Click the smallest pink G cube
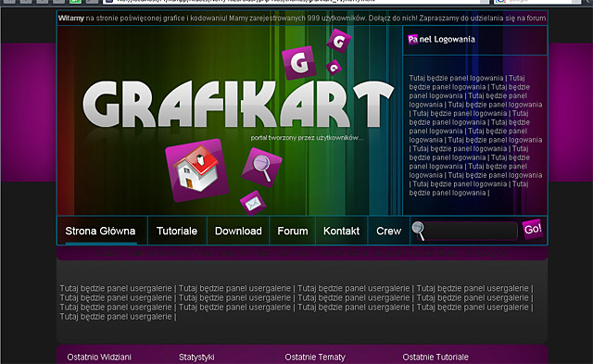This screenshot has height=364, width=593. 334,68
